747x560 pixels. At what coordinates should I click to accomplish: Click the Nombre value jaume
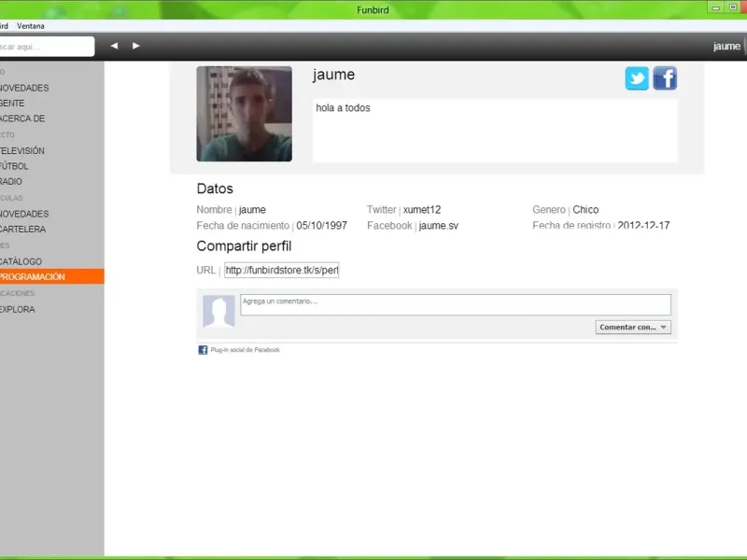(x=252, y=209)
